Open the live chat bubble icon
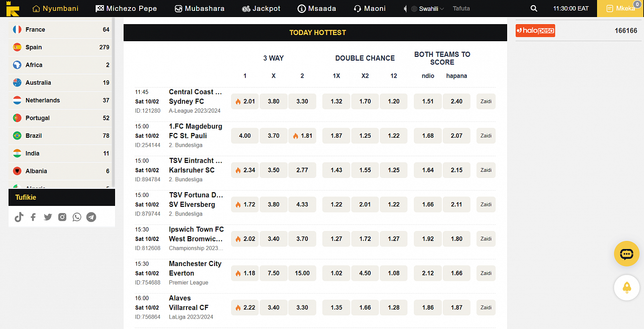 point(626,254)
